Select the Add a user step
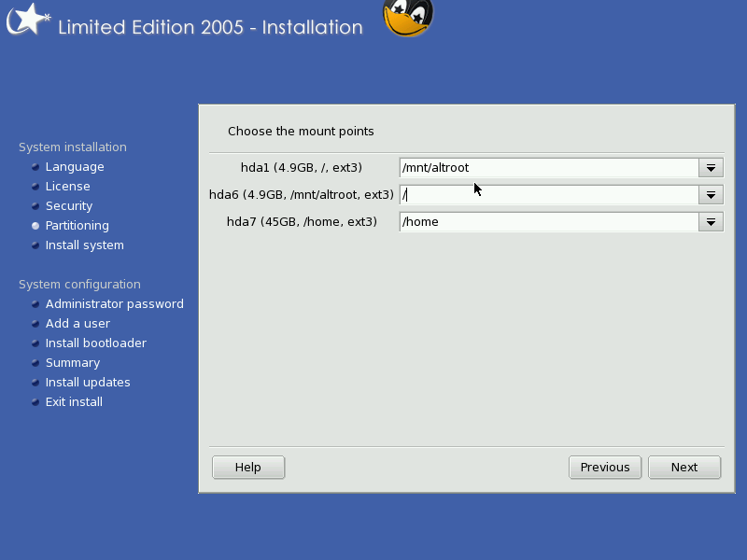This screenshot has width=747, height=560. [x=78, y=323]
